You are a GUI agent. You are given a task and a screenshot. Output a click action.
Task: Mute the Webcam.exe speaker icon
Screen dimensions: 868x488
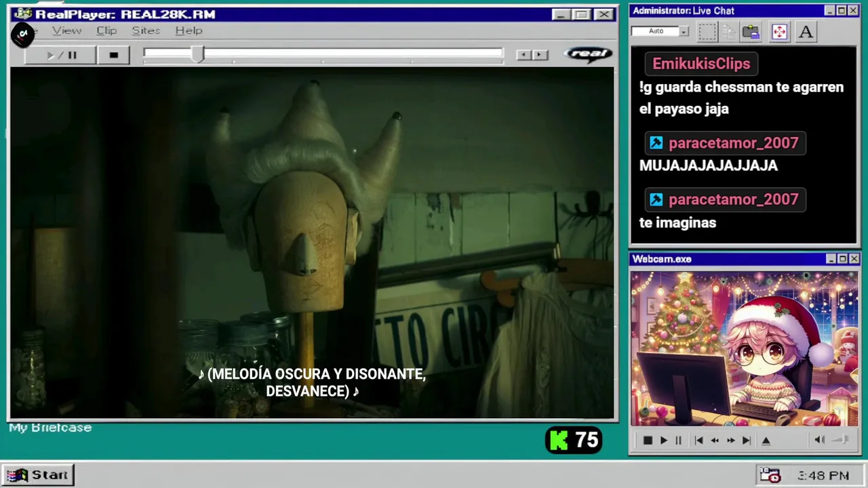pyautogui.click(x=819, y=440)
